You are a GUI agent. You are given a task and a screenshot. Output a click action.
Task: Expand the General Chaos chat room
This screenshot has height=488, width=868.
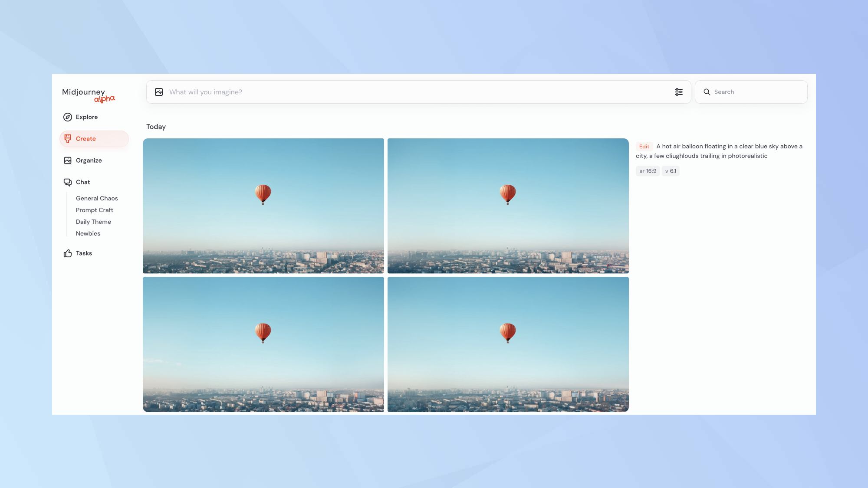click(97, 198)
